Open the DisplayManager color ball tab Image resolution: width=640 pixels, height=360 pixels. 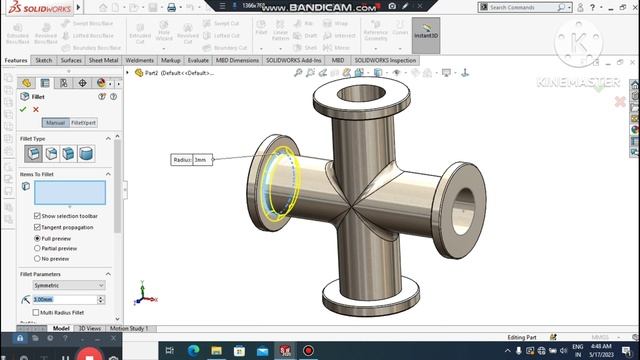tap(101, 83)
